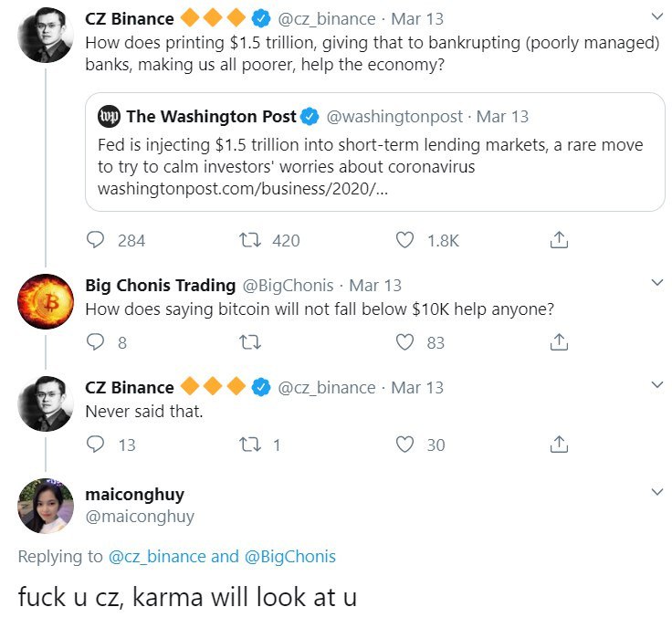Open the quoted Washington Post tweet
672x628 pixels.
[x=375, y=152]
